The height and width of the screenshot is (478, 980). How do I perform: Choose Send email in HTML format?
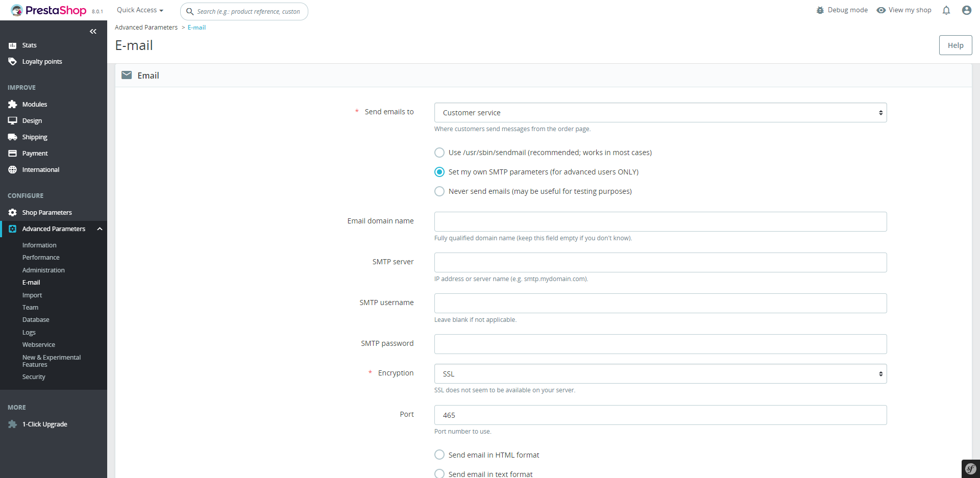tap(439, 455)
